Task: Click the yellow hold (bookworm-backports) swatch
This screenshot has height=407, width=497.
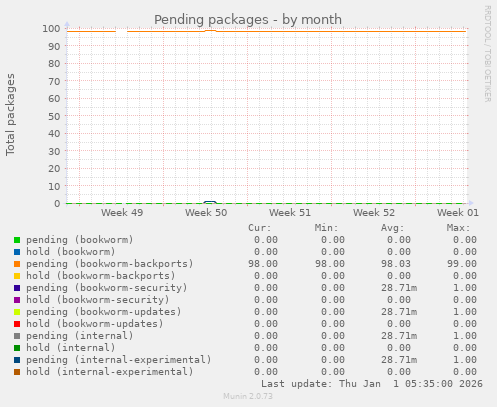Action: click(17, 276)
